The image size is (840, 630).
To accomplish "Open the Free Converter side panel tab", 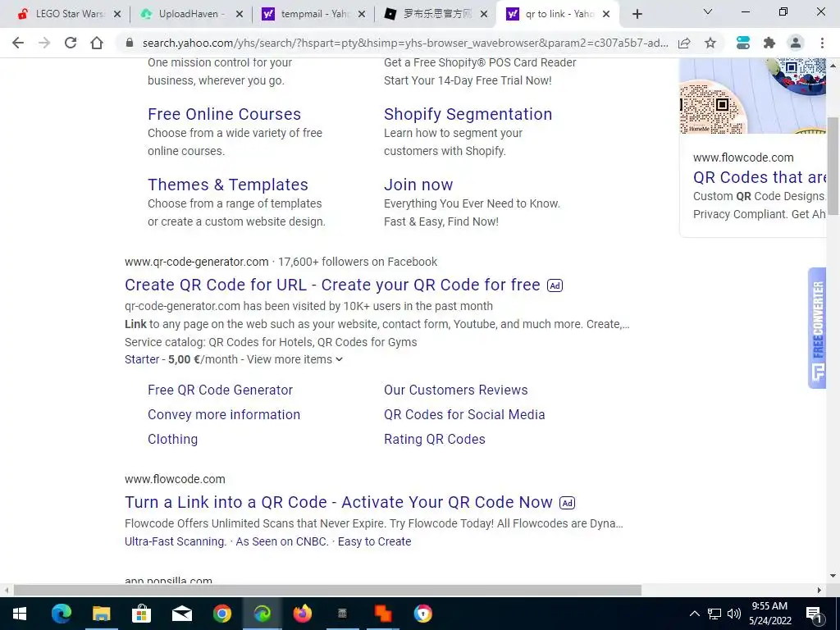I will pos(817,328).
